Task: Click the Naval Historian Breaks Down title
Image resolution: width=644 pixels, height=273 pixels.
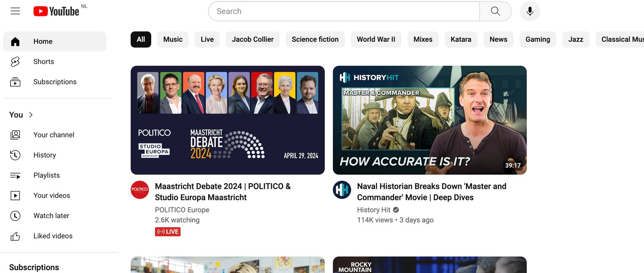Action: pos(431,192)
